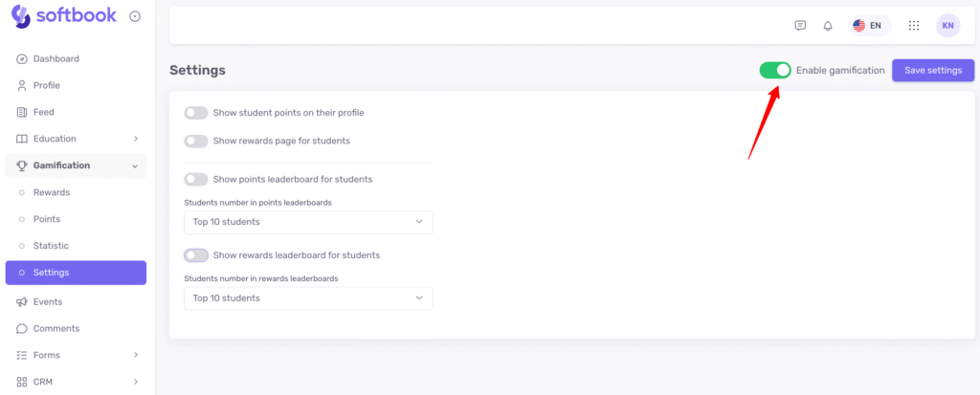Open the apps grid icon

(914, 26)
